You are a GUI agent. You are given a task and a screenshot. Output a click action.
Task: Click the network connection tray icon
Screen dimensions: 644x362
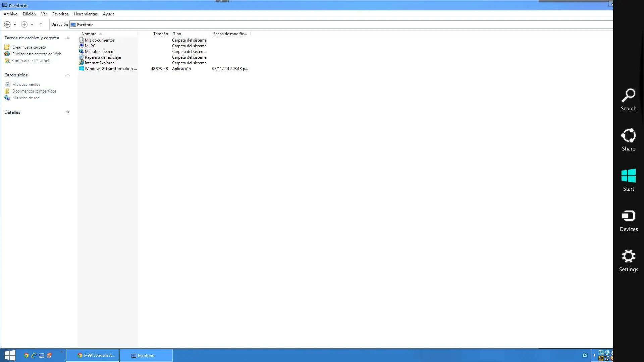[x=607, y=358]
